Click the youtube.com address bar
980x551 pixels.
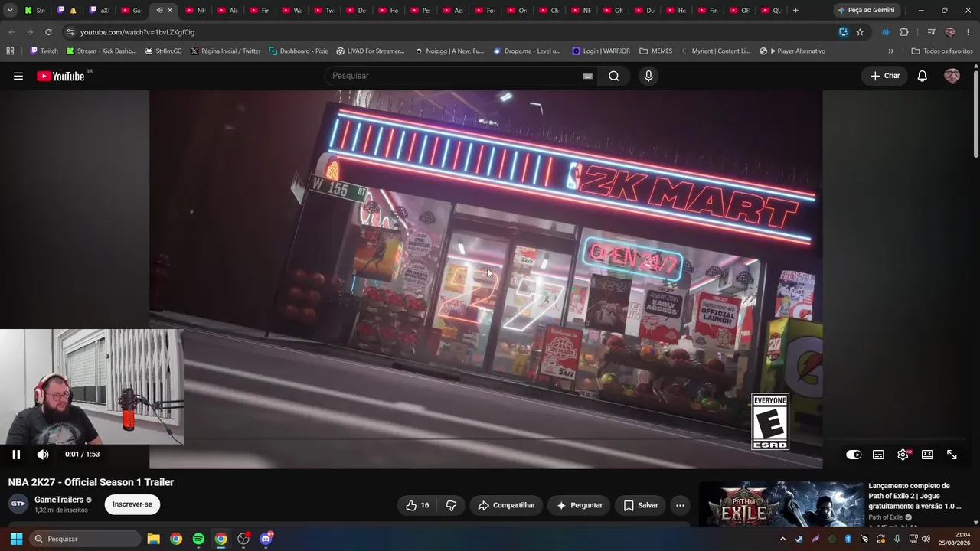point(452,32)
